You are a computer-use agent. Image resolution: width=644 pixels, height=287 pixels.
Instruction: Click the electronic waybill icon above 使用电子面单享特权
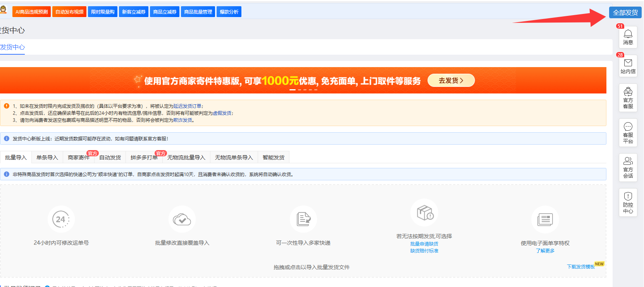point(545,220)
